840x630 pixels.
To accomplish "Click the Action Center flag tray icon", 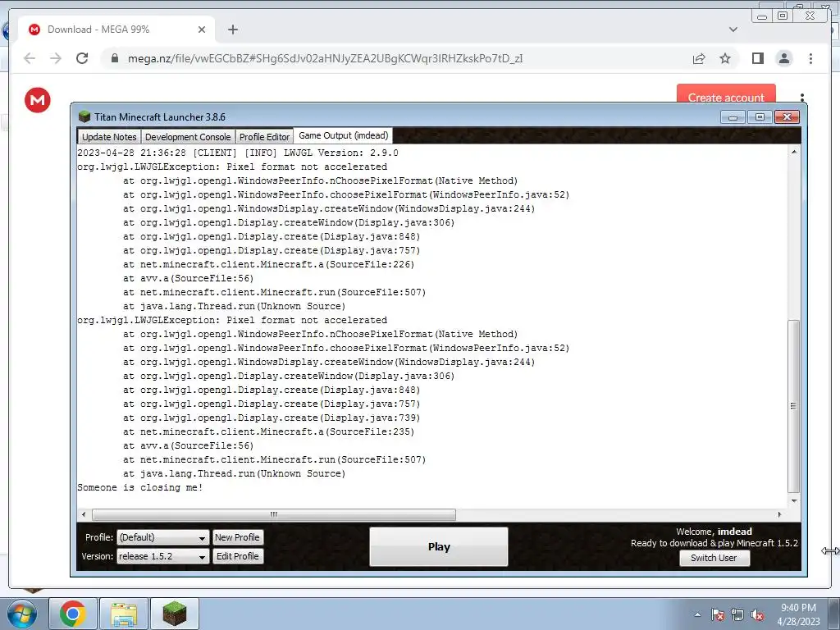I will (717, 614).
